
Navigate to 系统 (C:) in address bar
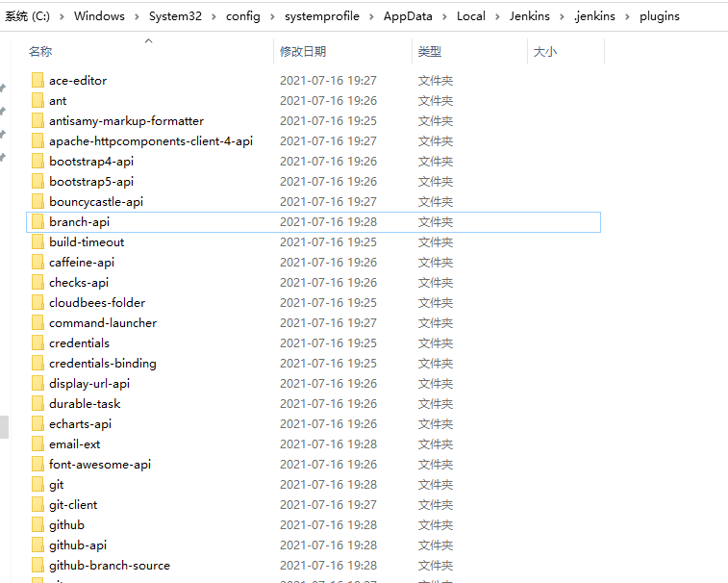27,16
